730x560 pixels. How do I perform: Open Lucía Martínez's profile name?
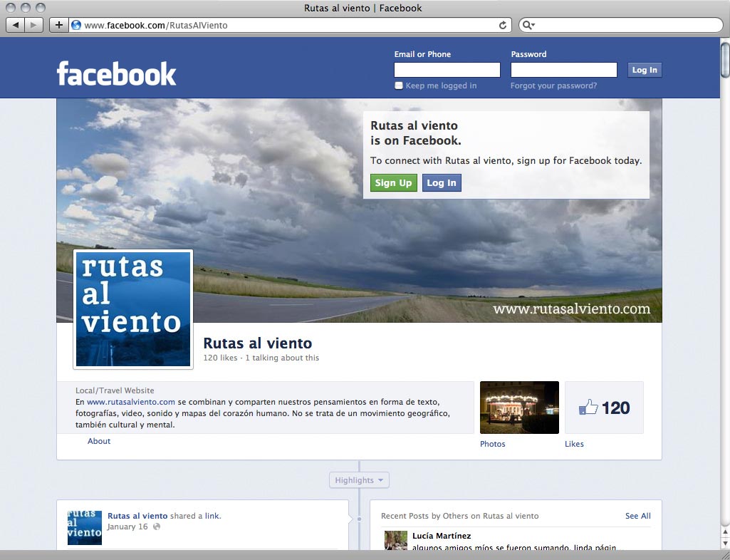[442, 536]
